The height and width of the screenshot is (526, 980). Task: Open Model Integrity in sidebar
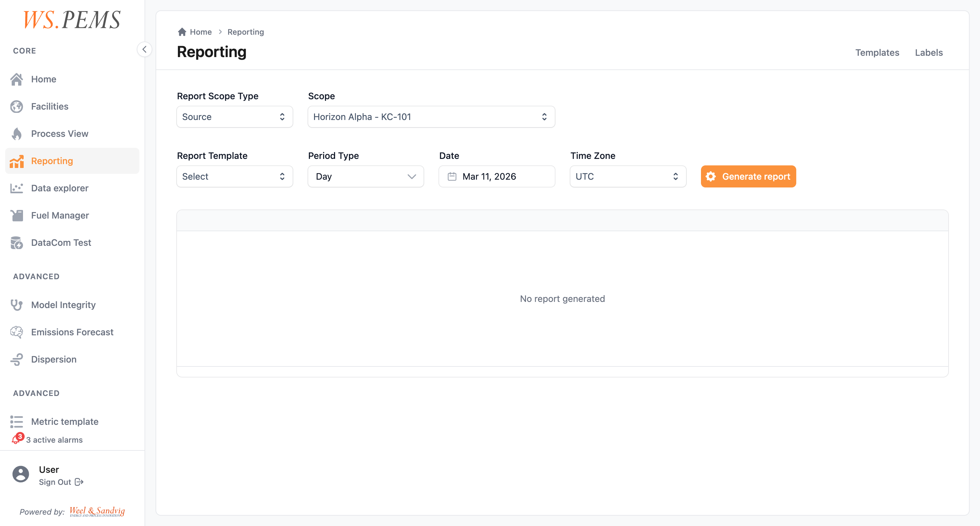[72, 305]
